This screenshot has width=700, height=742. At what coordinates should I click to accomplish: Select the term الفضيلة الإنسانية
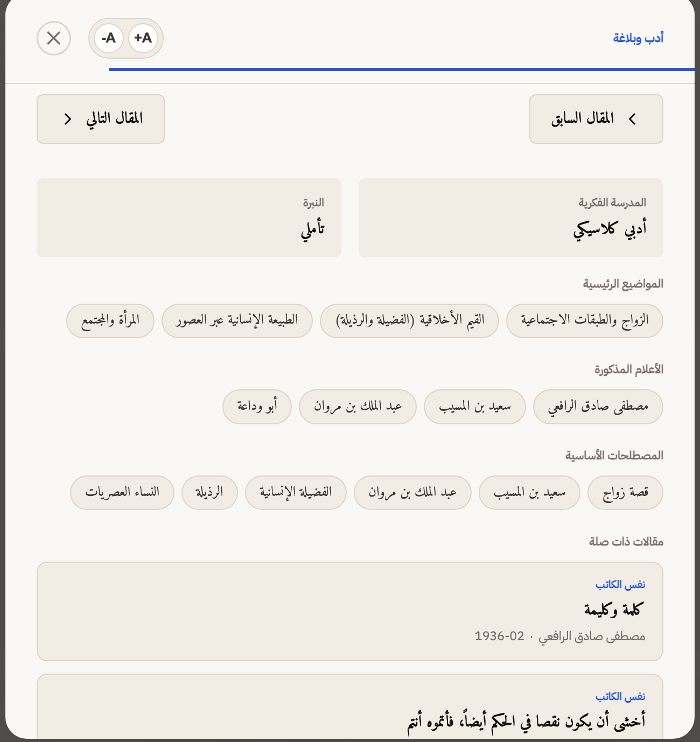pyautogui.click(x=295, y=492)
